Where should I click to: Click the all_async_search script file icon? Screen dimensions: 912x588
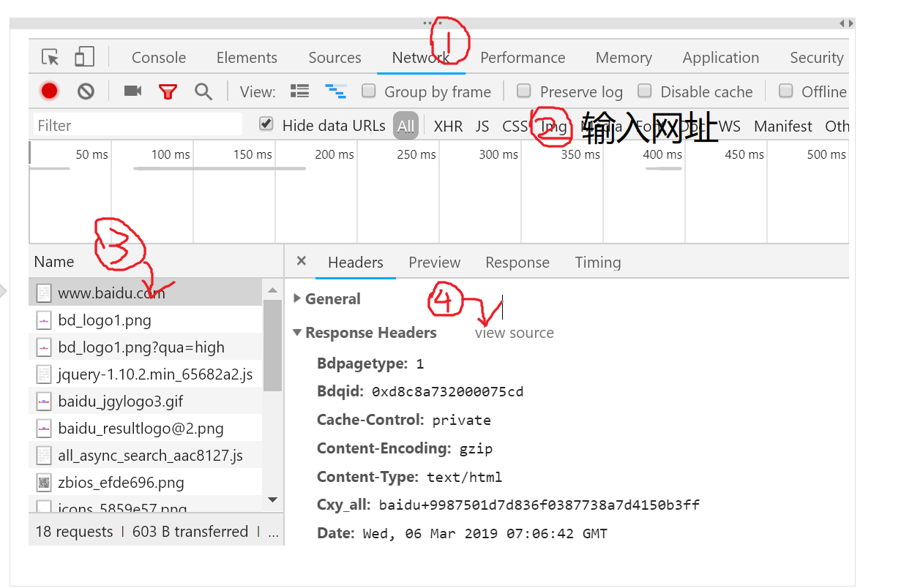coord(44,456)
